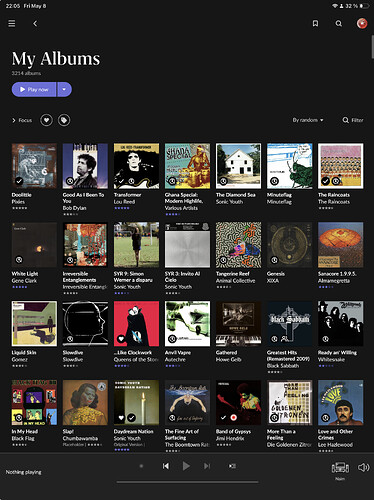This screenshot has height=500, width=374.
Task: Open the user profile avatar
Action: tap(362, 23)
